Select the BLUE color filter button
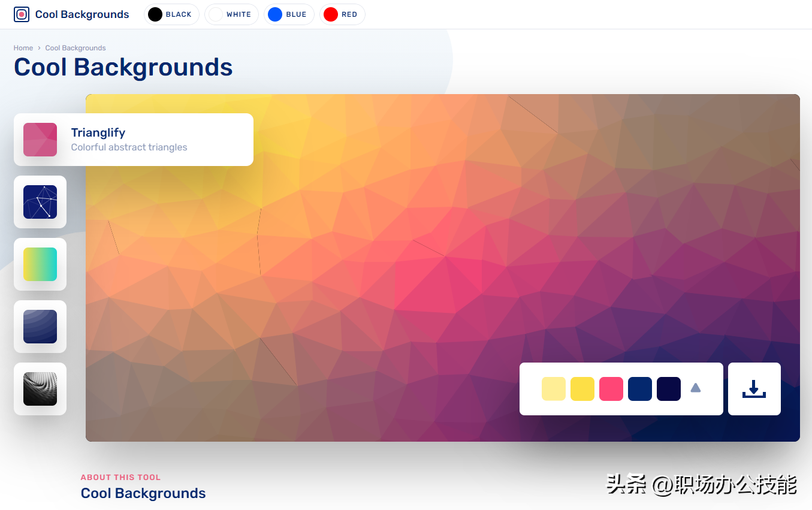Image resolution: width=812 pixels, height=510 pixels. tap(289, 14)
